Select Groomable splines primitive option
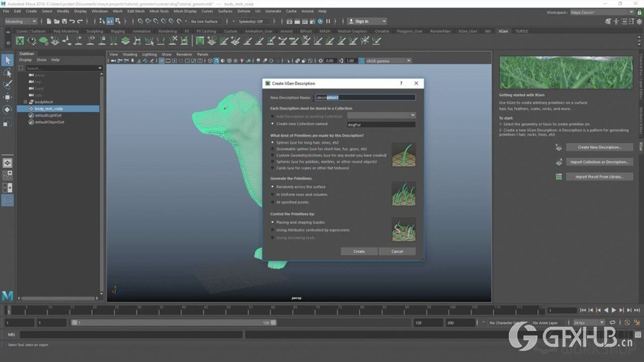The height and width of the screenshot is (362, 644). (273, 149)
